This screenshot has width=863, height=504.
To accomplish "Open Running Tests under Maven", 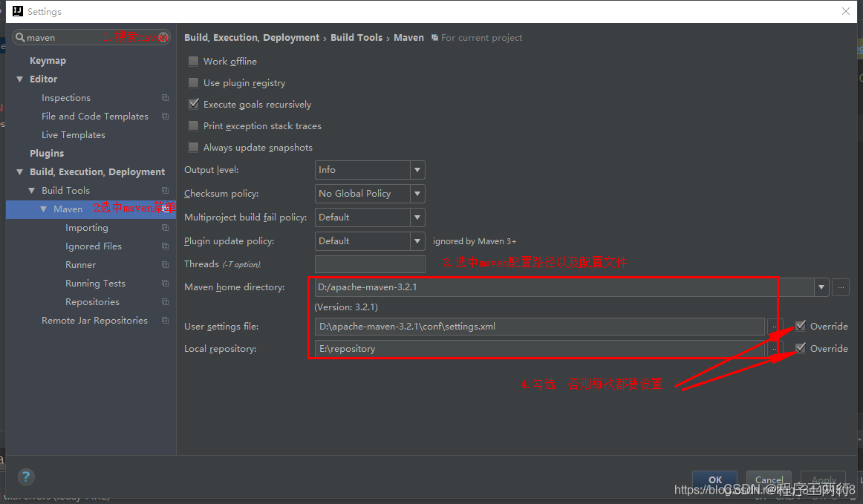I will pyautogui.click(x=95, y=284).
